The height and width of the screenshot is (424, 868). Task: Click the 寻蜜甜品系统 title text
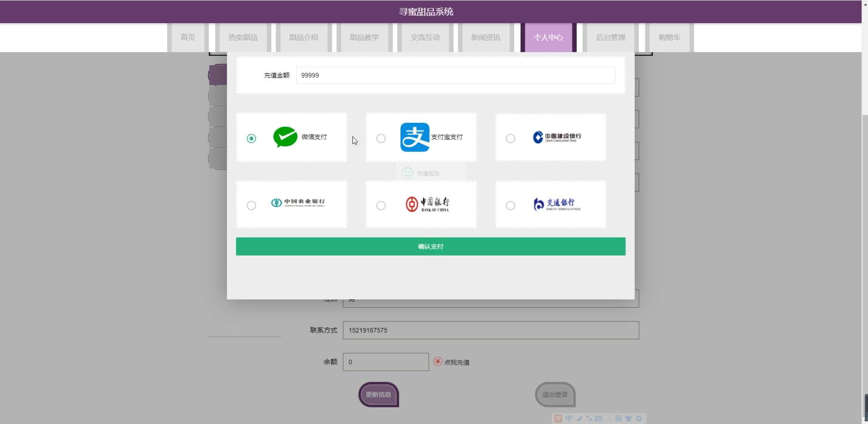(426, 12)
